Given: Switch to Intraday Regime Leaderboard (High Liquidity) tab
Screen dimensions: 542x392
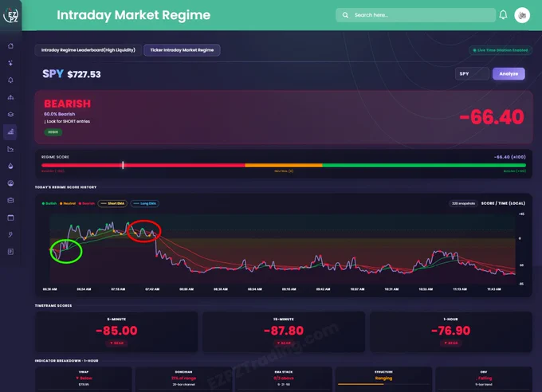Looking at the screenshot, I should coord(88,50).
